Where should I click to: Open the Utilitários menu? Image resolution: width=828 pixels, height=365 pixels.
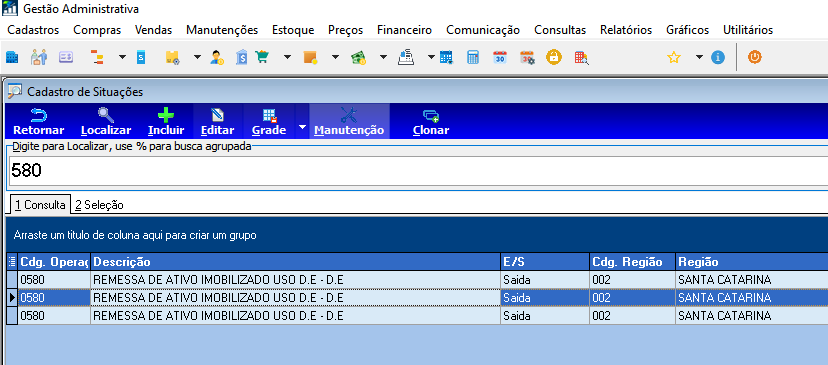pyautogui.click(x=748, y=30)
